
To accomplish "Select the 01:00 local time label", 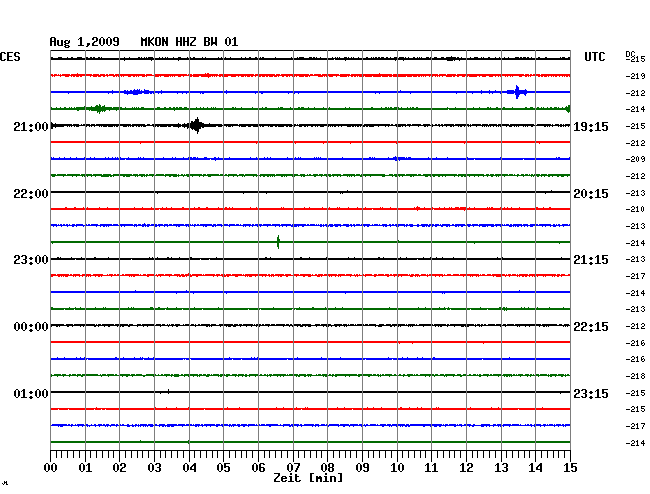I will tap(31, 393).
